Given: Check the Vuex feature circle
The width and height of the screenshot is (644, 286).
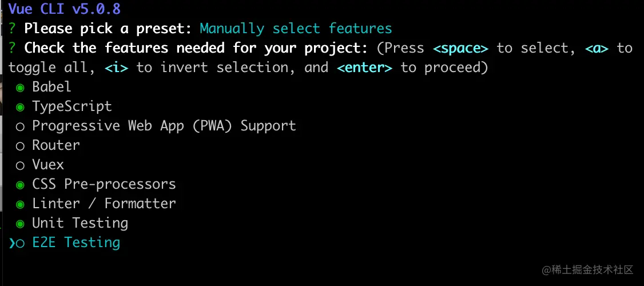Looking at the screenshot, I should click(x=21, y=165).
